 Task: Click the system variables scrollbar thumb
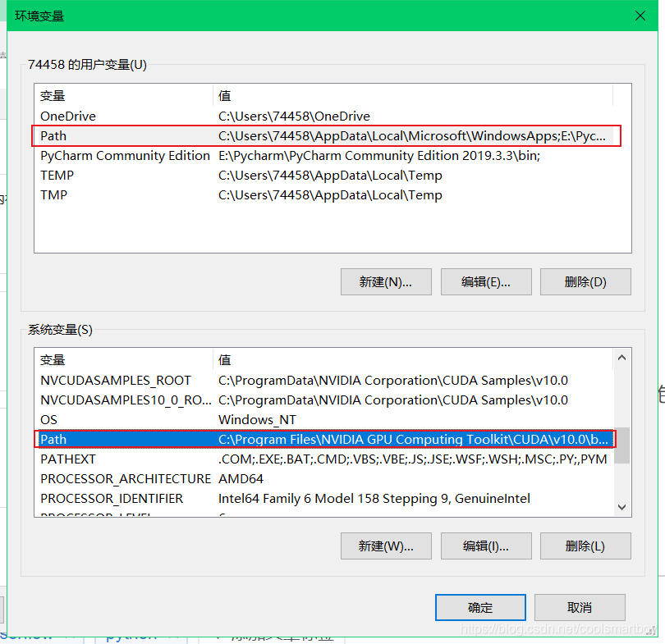pos(622,445)
